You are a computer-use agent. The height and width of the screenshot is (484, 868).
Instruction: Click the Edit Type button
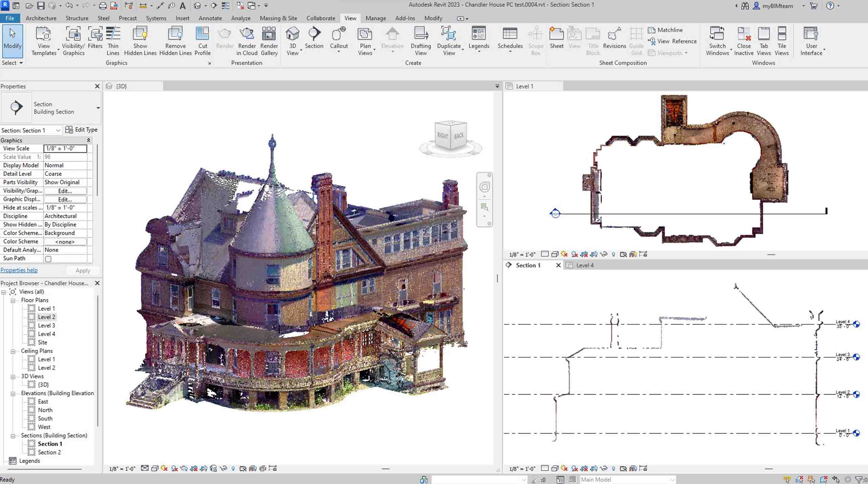click(x=81, y=130)
